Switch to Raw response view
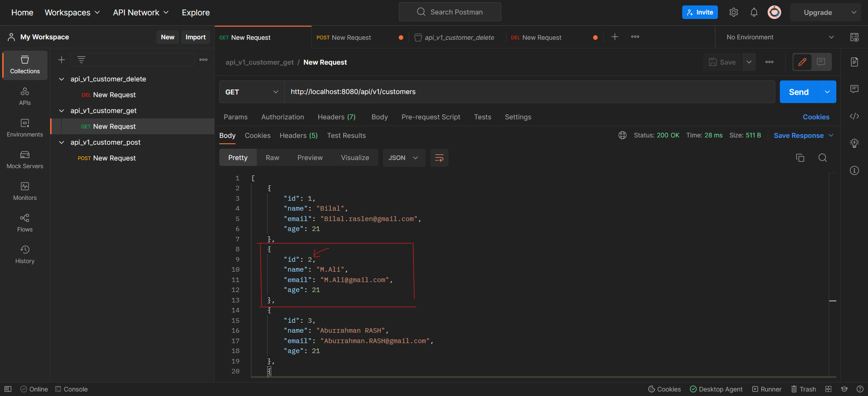 pyautogui.click(x=273, y=158)
